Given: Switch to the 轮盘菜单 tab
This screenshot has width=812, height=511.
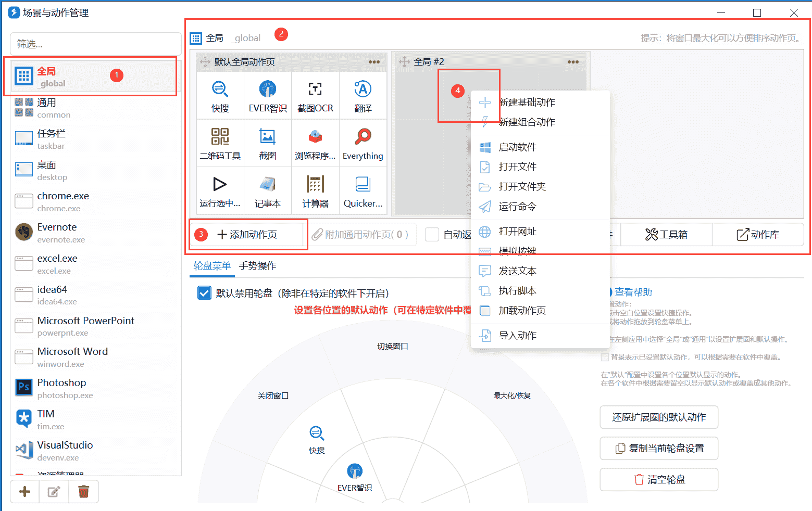Looking at the screenshot, I should click(212, 266).
